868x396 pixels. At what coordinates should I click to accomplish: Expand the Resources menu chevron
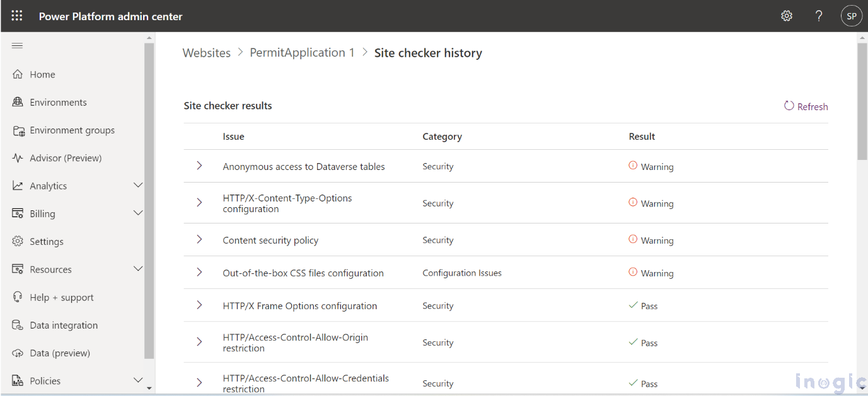(x=138, y=269)
